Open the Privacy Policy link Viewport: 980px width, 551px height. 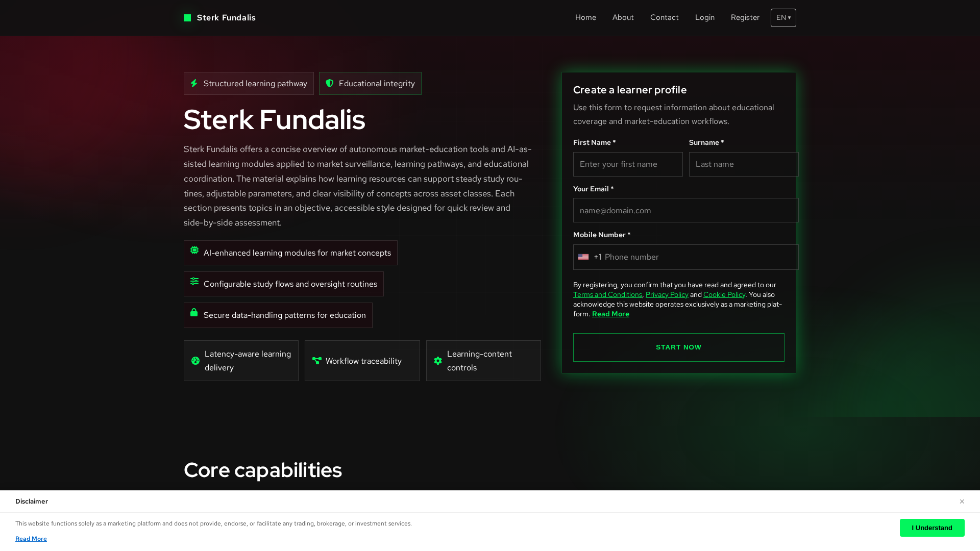pyautogui.click(x=667, y=294)
